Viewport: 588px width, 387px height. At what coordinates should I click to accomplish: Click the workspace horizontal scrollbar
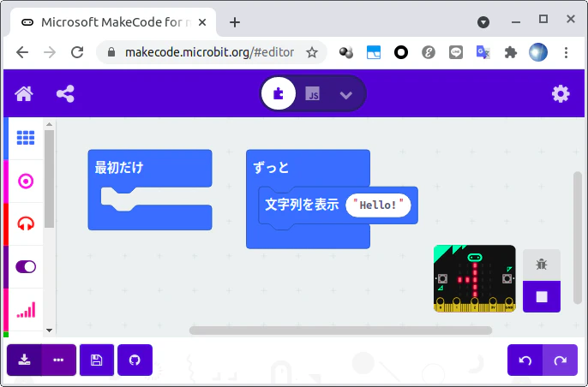[340, 330]
